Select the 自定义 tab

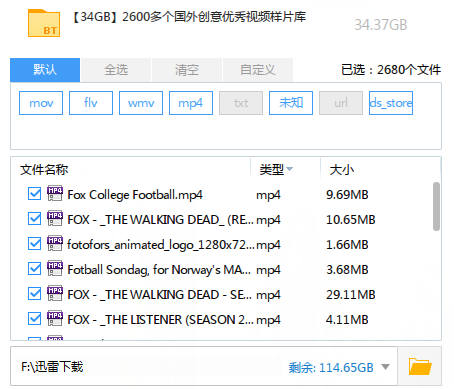point(258,70)
